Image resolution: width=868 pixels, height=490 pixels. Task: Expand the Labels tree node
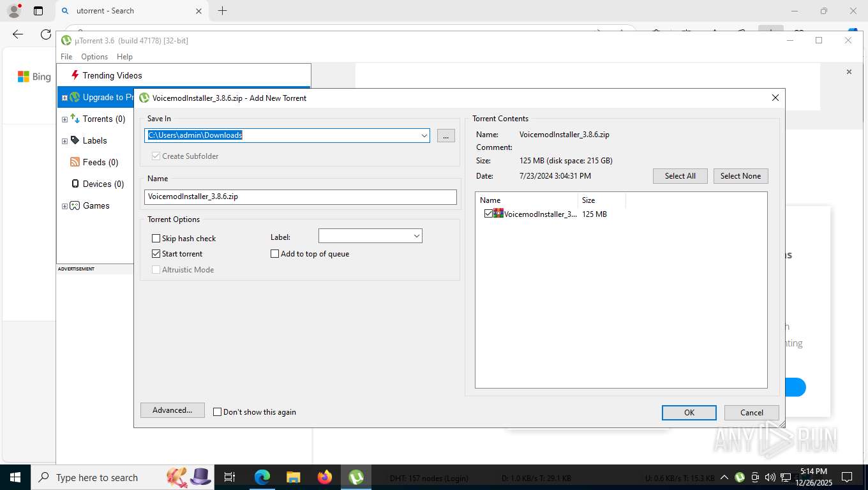click(x=64, y=141)
